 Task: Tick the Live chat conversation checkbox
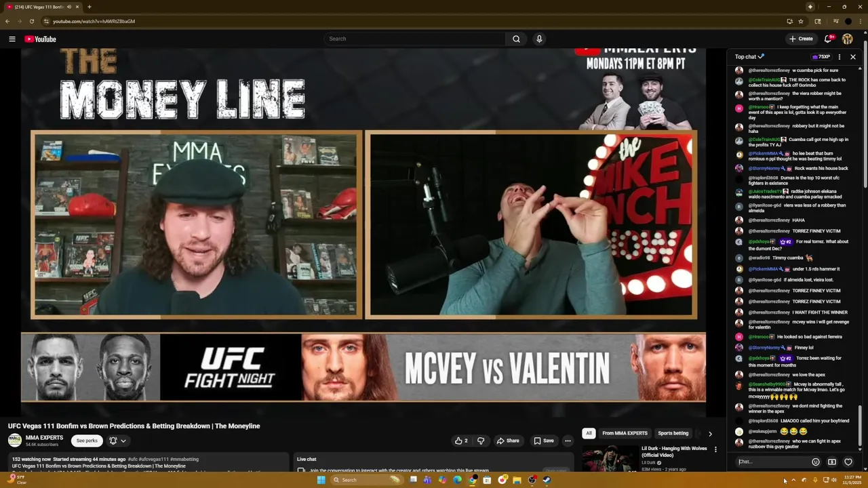(301, 470)
